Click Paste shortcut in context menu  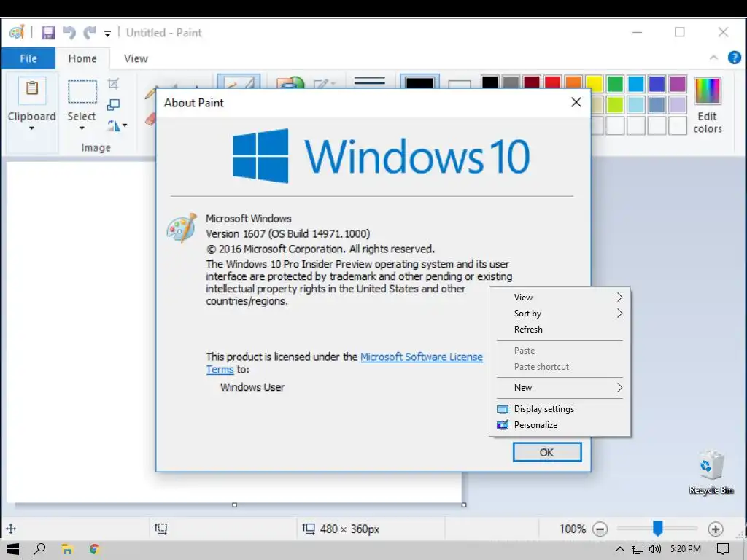[560, 367]
